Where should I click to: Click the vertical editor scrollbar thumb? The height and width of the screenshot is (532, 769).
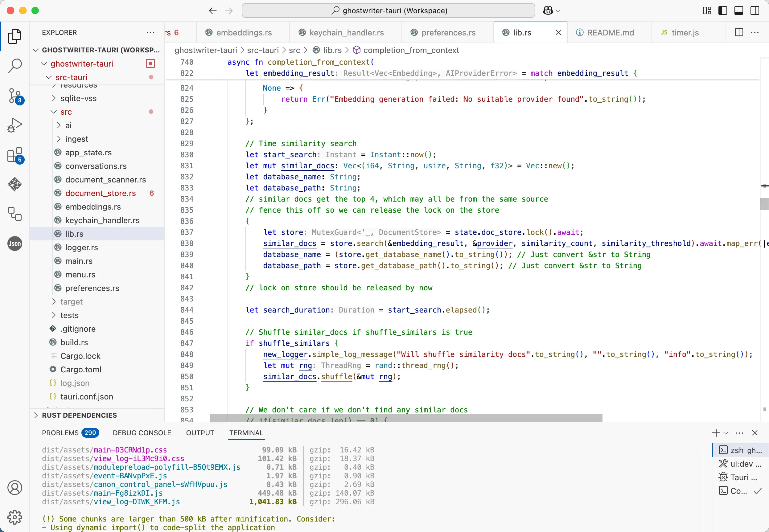pos(764,204)
